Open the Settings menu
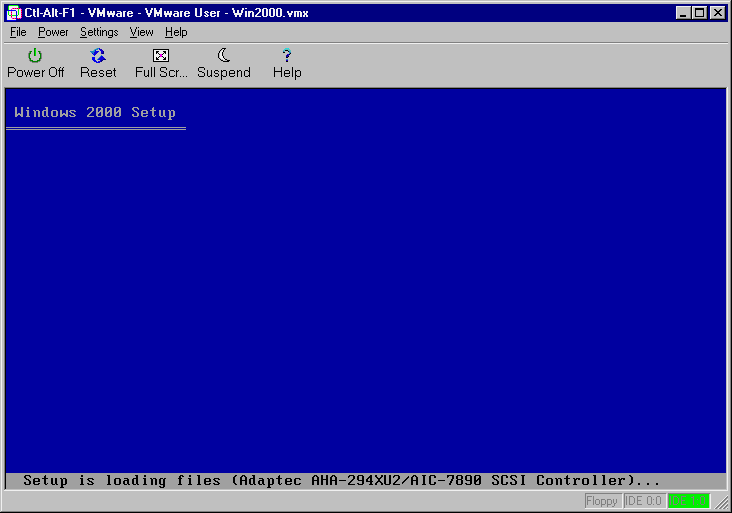The height and width of the screenshot is (513, 732). point(99,32)
